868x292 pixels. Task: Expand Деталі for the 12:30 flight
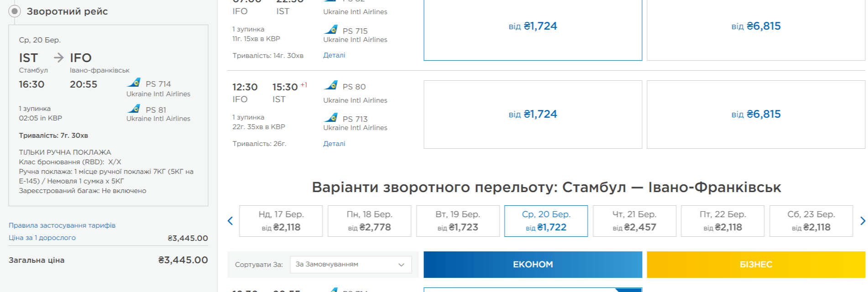[334, 144]
